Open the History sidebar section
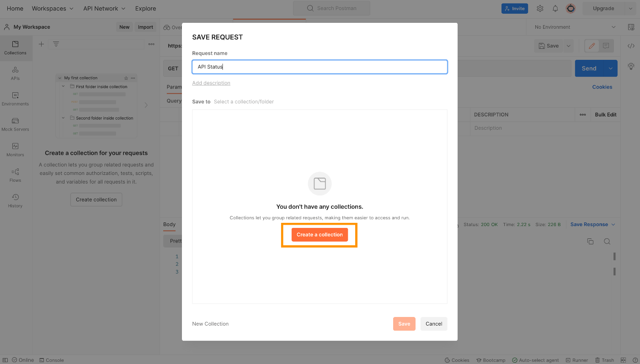The image size is (640, 364). click(16, 201)
